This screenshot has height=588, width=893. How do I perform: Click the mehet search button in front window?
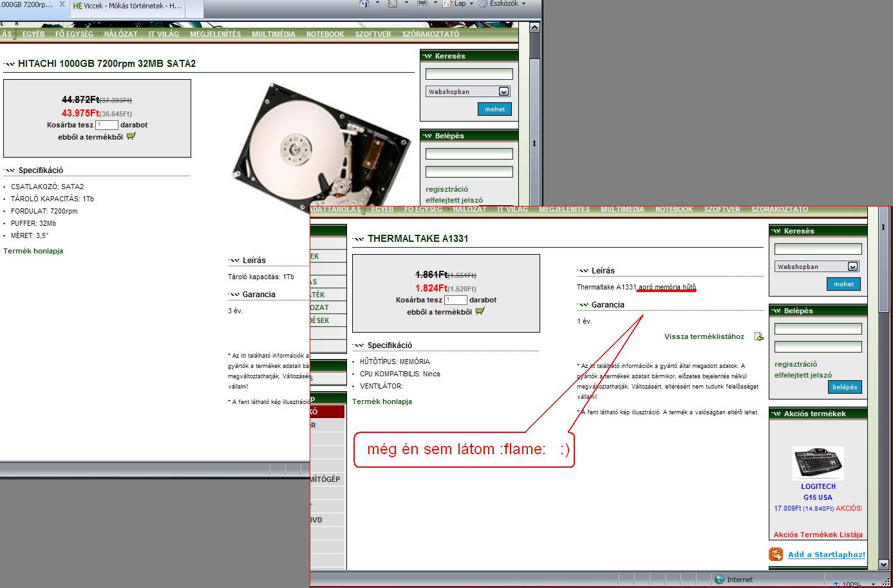(844, 284)
